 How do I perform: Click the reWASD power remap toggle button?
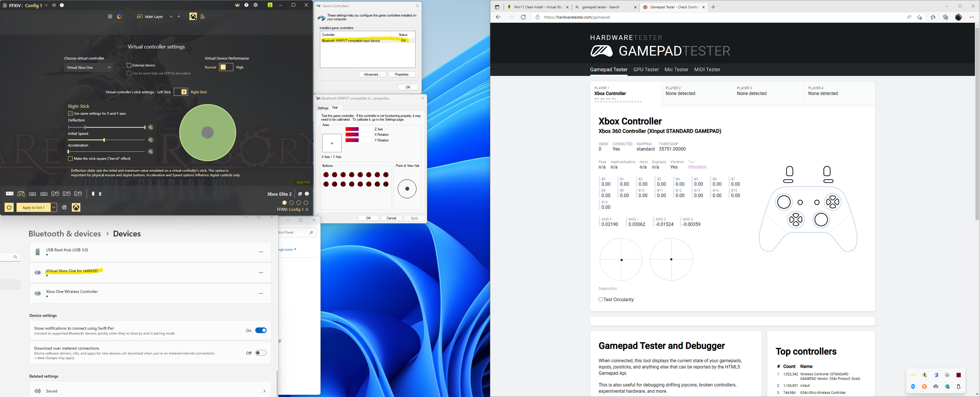click(x=9, y=208)
